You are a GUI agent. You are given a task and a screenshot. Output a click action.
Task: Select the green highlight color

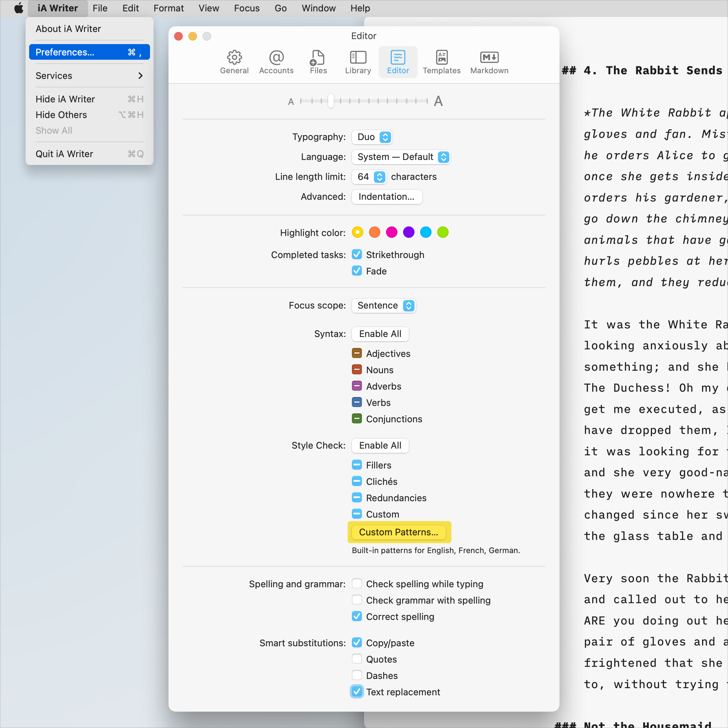point(443,232)
